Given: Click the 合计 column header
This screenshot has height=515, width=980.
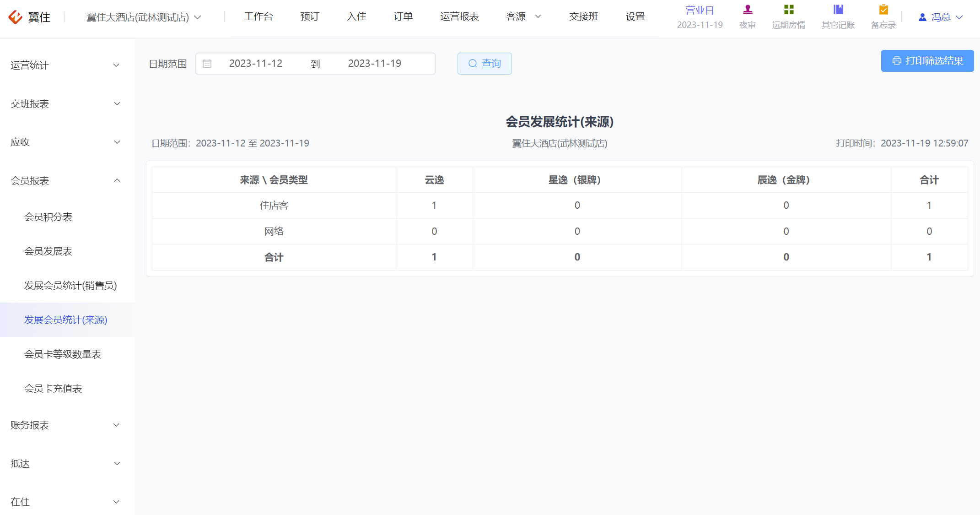Looking at the screenshot, I should [929, 180].
